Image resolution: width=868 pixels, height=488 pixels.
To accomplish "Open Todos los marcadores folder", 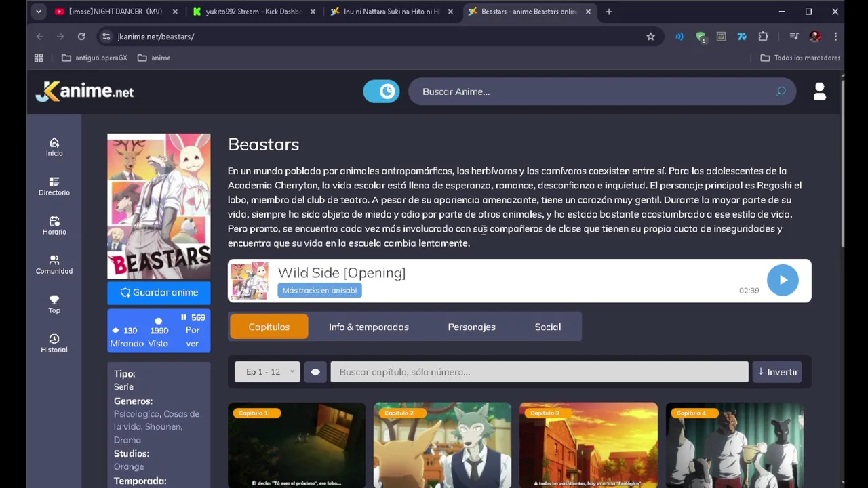I will [800, 58].
